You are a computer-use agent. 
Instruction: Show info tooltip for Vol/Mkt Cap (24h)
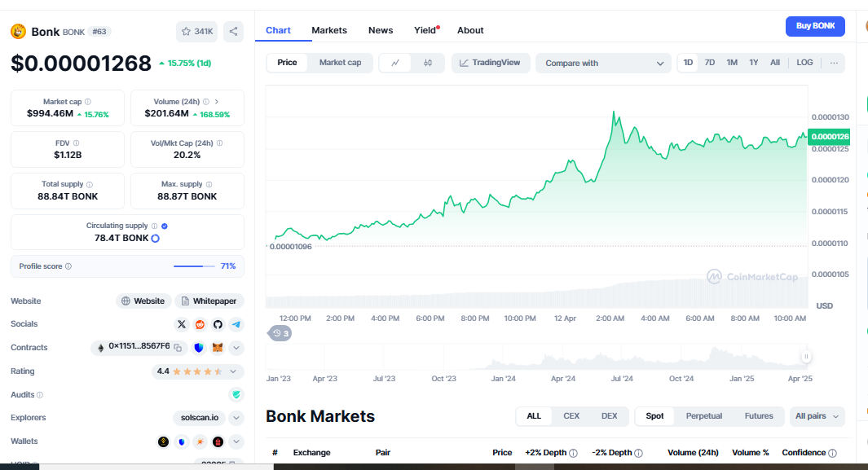pyautogui.click(x=220, y=143)
